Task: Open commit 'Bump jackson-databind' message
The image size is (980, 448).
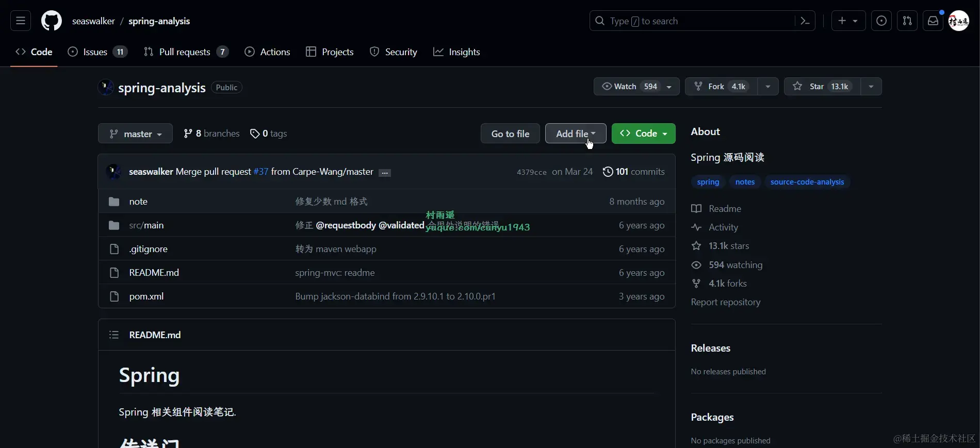Action: click(x=395, y=296)
